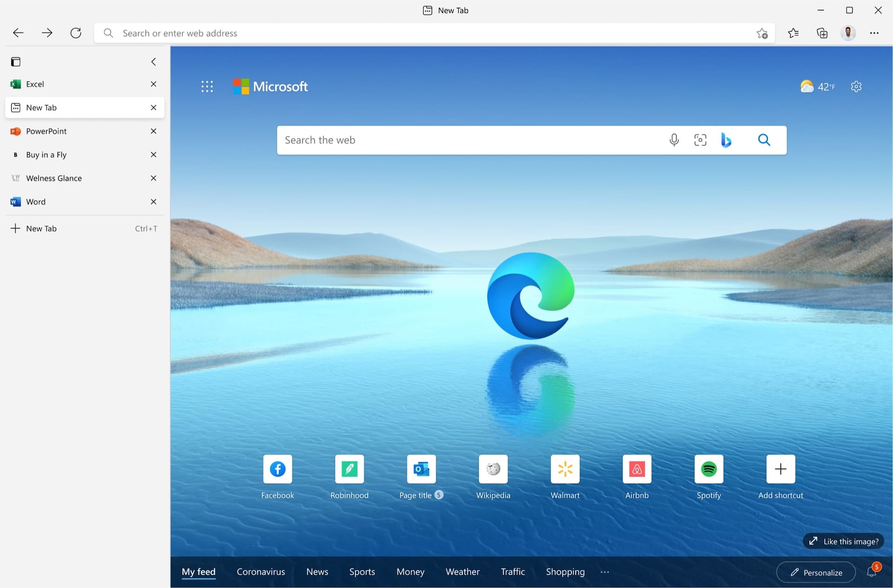
Task: Open page layout settings via the gear icon
Action: (x=856, y=87)
